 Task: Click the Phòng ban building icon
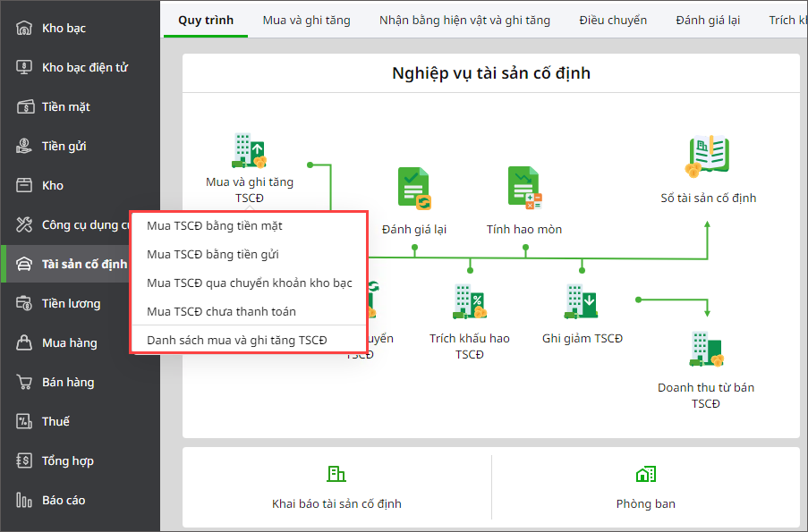[646, 474]
